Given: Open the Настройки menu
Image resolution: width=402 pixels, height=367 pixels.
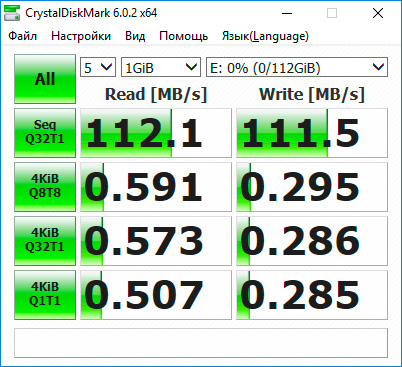Looking at the screenshot, I should pyautogui.click(x=81, y=36).
